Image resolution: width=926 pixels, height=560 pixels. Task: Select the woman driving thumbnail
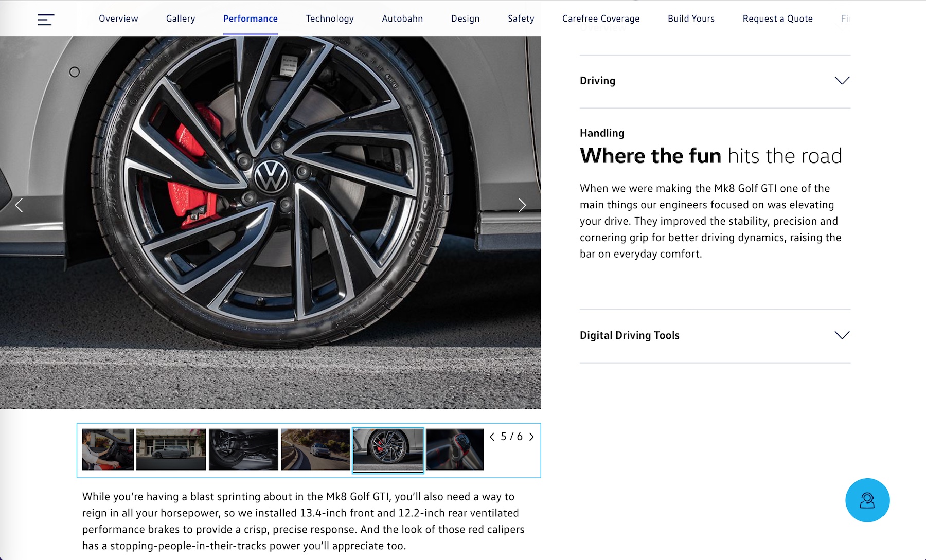[108, 449]
